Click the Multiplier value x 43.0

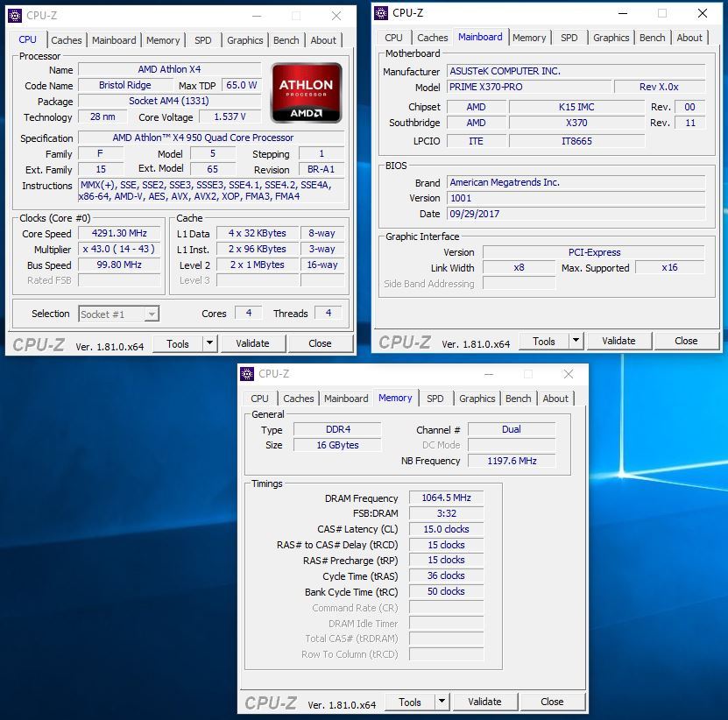(119, 249)
